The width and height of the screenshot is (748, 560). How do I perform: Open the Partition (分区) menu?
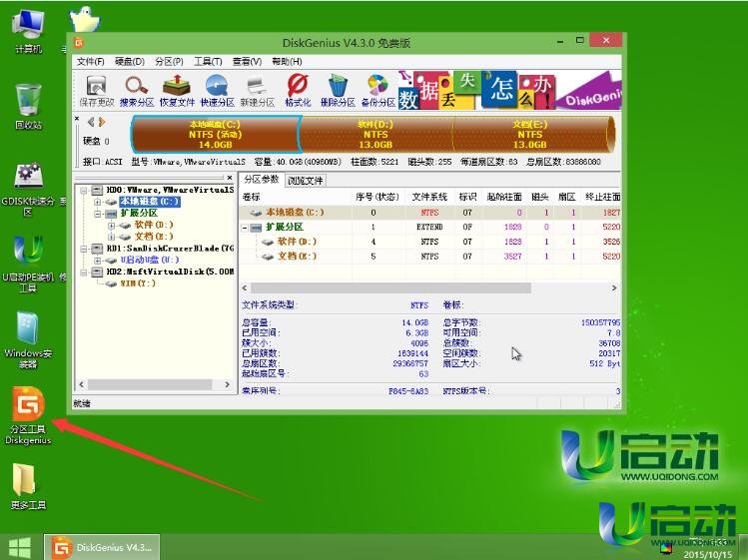[169, 62]
